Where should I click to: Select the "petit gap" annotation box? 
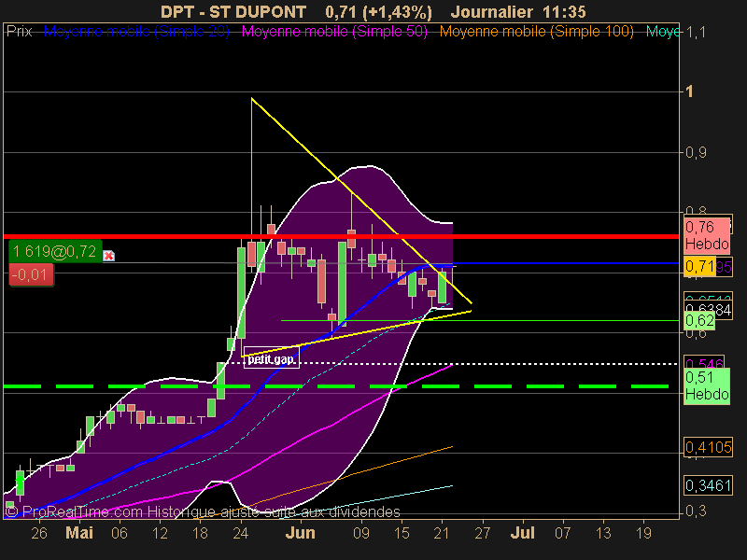pyautogui.click(x=272, y=358)
